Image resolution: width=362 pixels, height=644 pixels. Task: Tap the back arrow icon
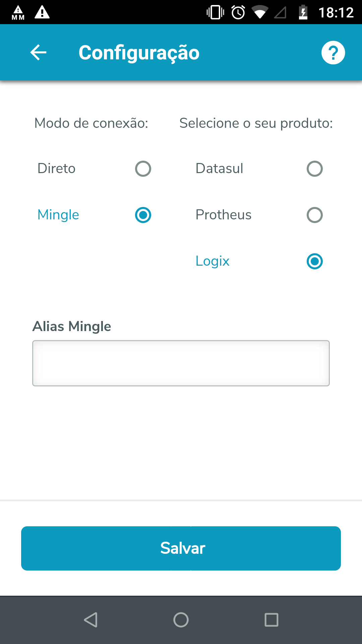pyautogui.click(x=38, y=53)
